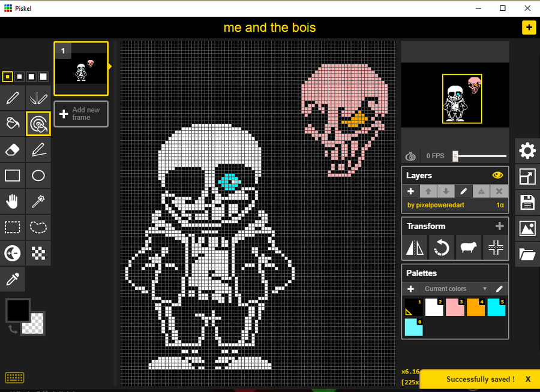Maximize the Piskel window
Image resolution: width=540 pixels, height=392 pixels.
(x=502, y=8)
